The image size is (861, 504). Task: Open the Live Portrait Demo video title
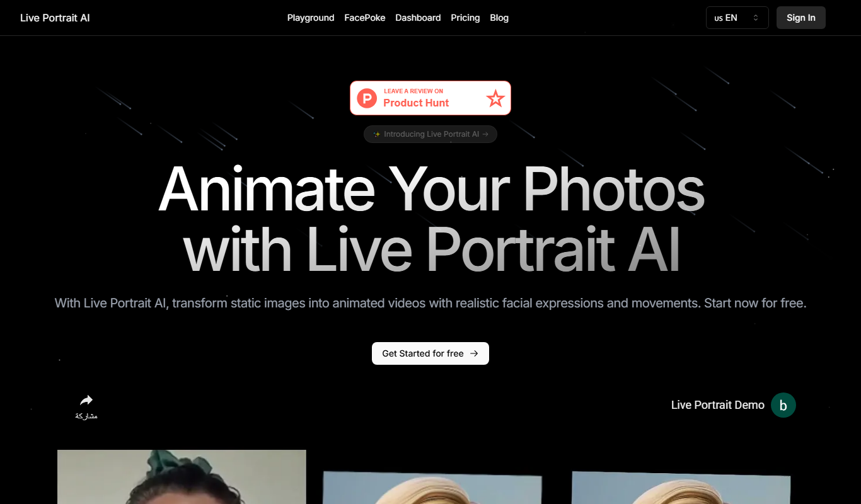tap(717, 405)
